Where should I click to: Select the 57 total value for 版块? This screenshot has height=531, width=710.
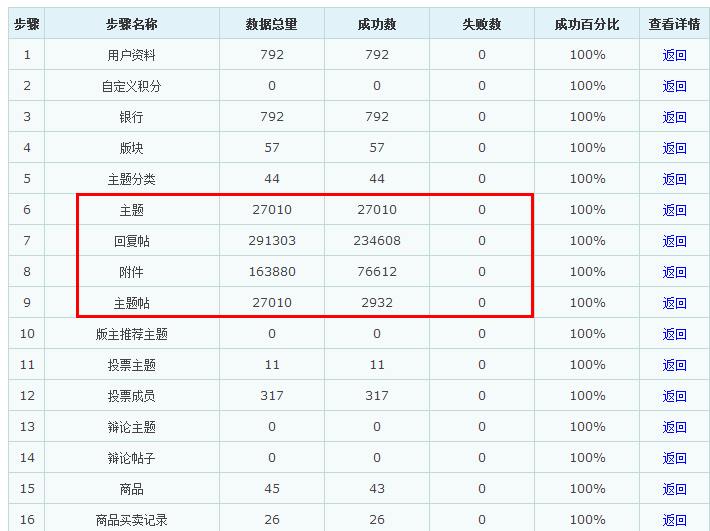[x=272, y=148]
